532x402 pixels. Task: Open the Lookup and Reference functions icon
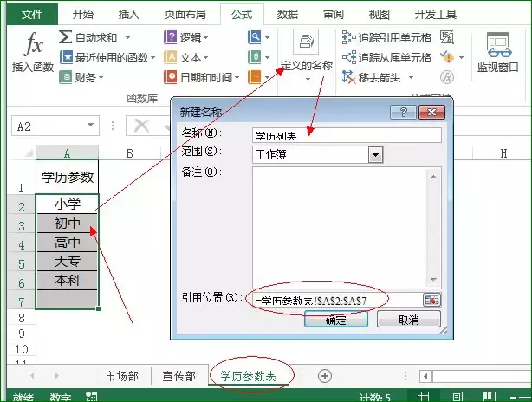point(254,37)
